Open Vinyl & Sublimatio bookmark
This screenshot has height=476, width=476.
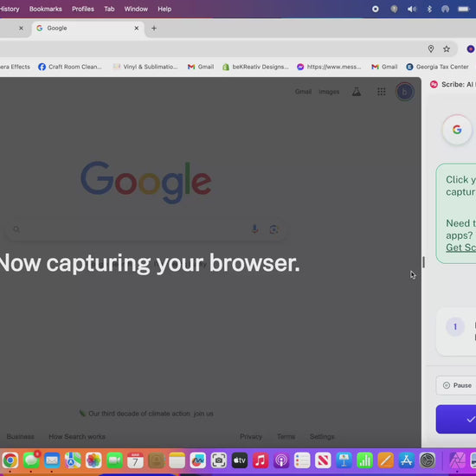[x=145, y=67]
